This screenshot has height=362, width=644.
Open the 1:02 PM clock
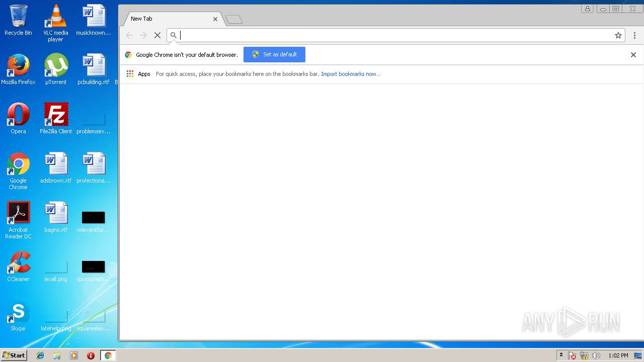click(618, 355)
